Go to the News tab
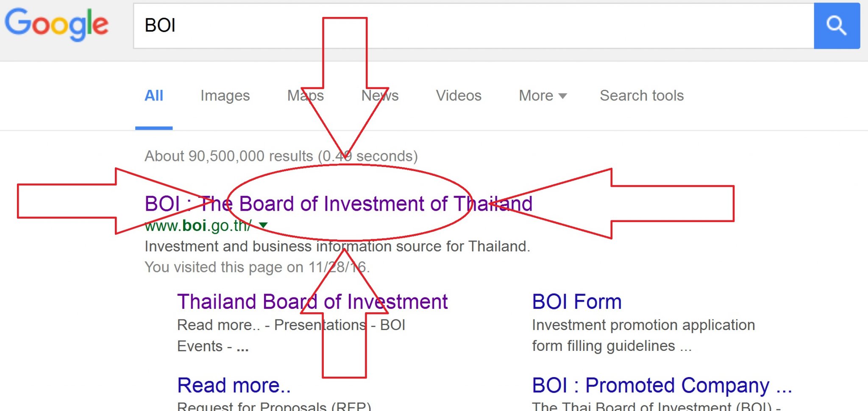 380,96
